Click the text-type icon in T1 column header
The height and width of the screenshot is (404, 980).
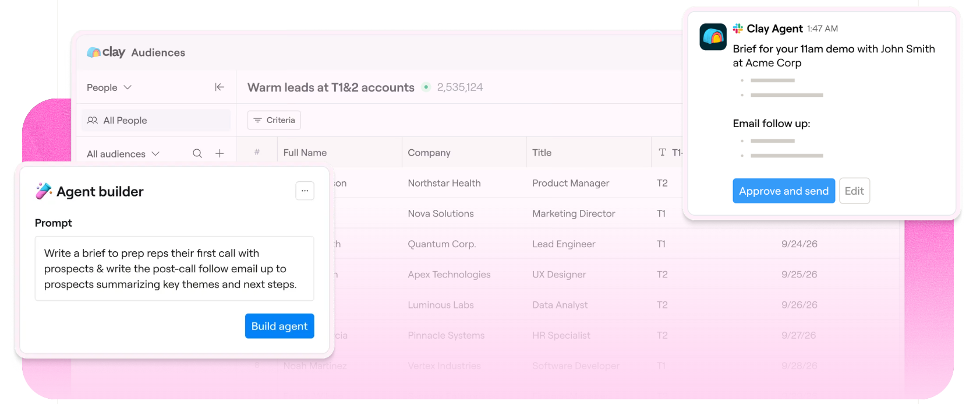click(x=662, y=152)
